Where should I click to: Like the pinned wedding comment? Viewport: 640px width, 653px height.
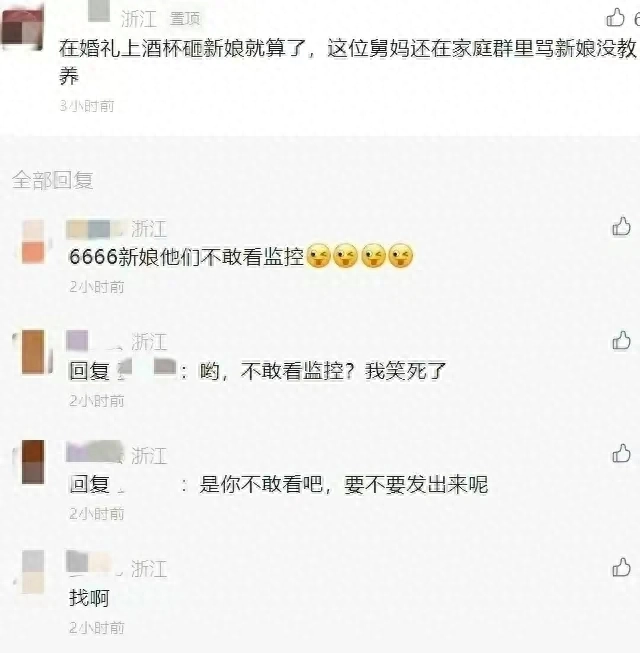click(615, 17)
